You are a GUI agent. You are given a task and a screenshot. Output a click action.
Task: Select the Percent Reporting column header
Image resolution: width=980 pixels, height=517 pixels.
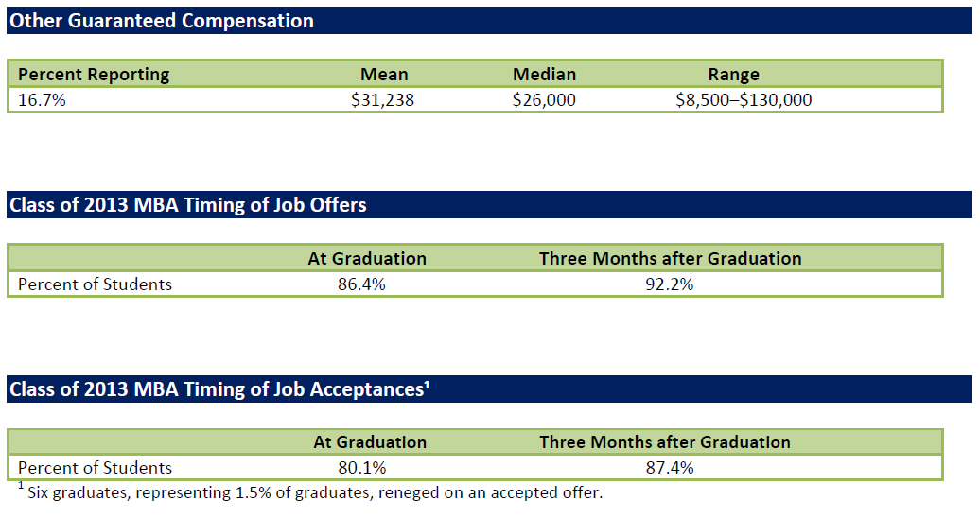point(94,75)
